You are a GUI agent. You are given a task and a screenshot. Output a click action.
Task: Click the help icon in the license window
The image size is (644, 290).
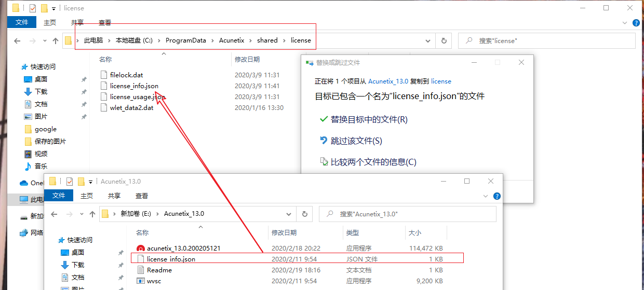(x=636, y=23)
